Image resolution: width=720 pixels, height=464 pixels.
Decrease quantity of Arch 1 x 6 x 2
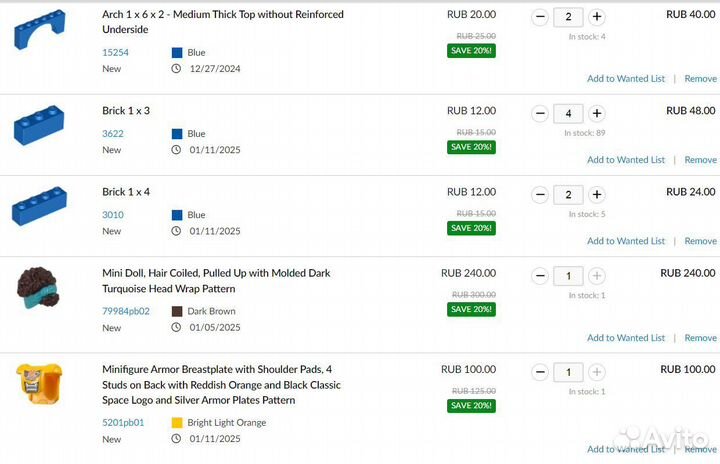tap(540, 17)
